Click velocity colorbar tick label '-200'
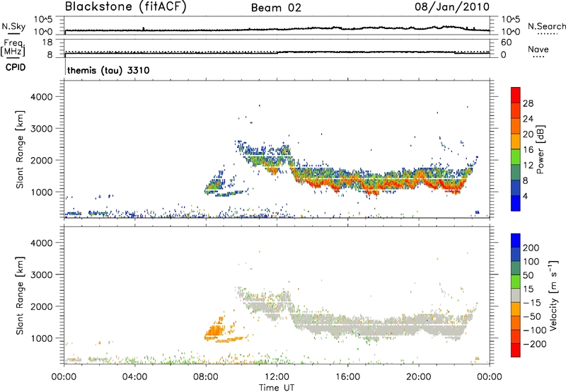This screenshot has height=392, width=566. coord(535,344)
